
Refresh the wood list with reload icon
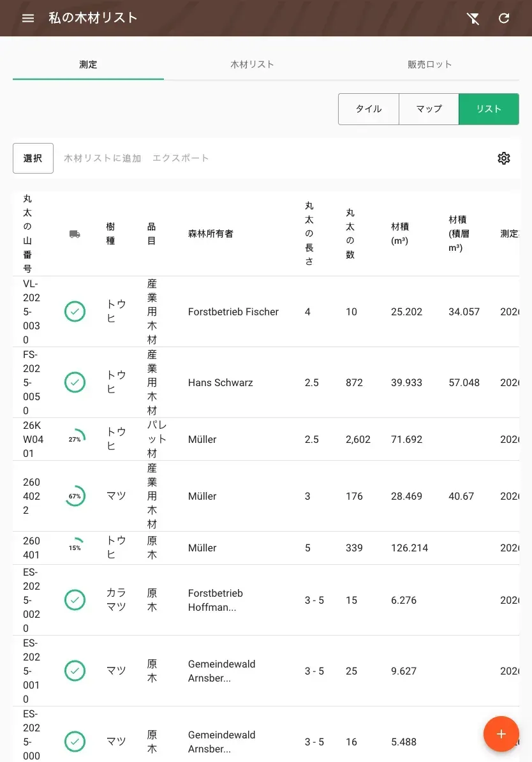(504, 19)
